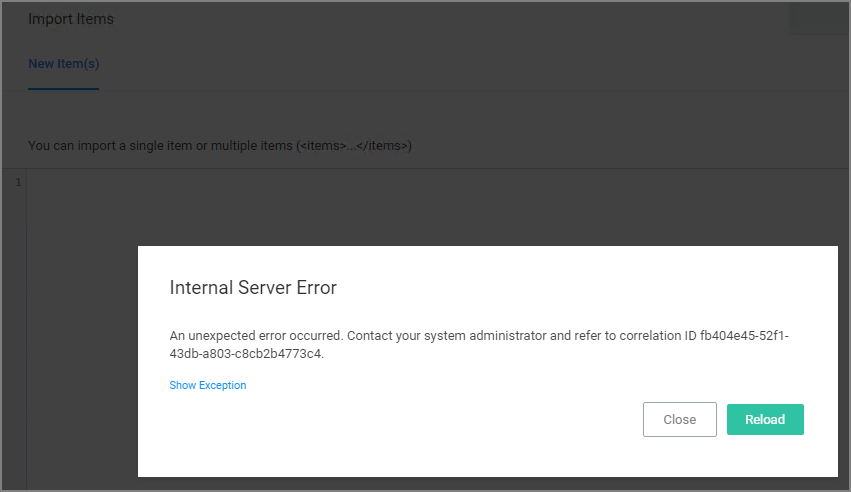The width and height of the screenshot is (851, 492).
Task: Click the blank space left of the Close button
Action: click(400, 420)
